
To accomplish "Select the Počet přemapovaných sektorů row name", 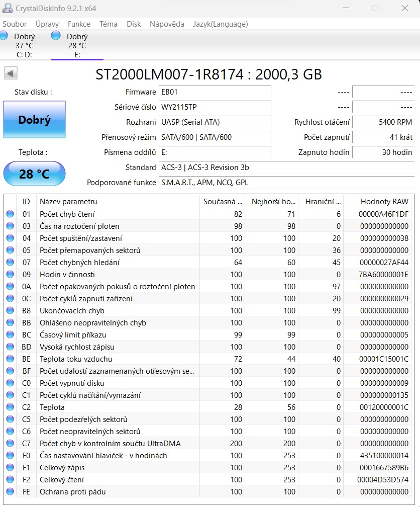I will (x=90, y=250).
